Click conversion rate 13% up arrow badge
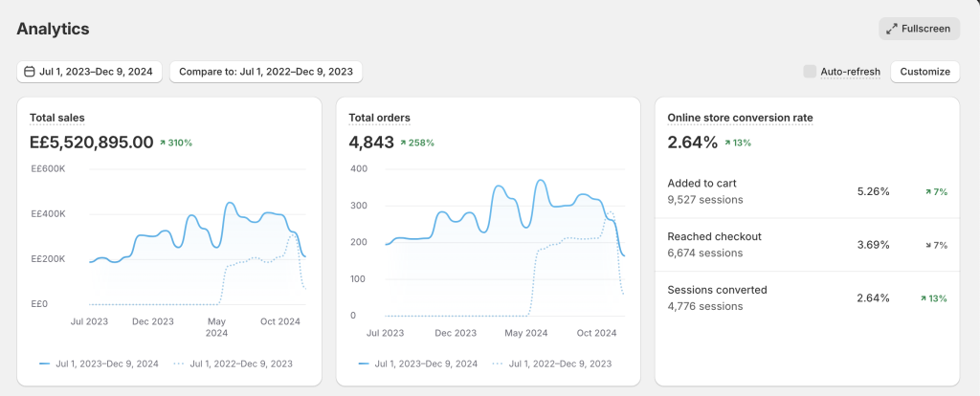 [x=728, y=143]
